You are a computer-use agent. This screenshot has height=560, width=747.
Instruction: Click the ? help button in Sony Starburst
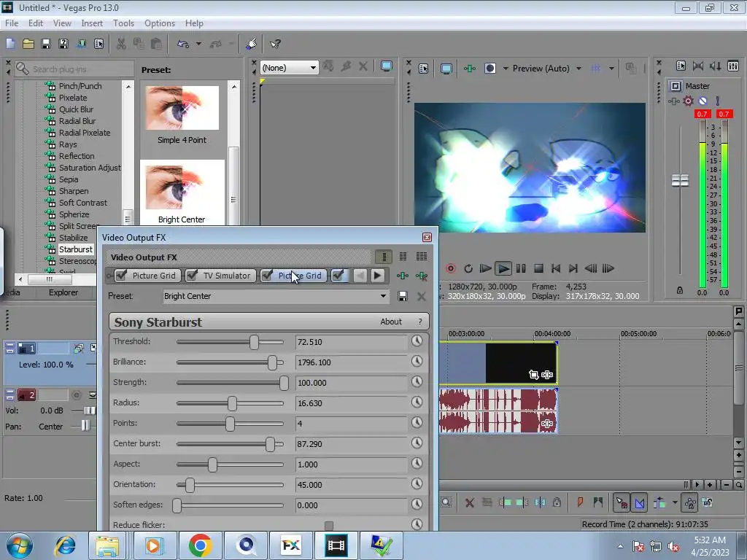coord(419,322)
